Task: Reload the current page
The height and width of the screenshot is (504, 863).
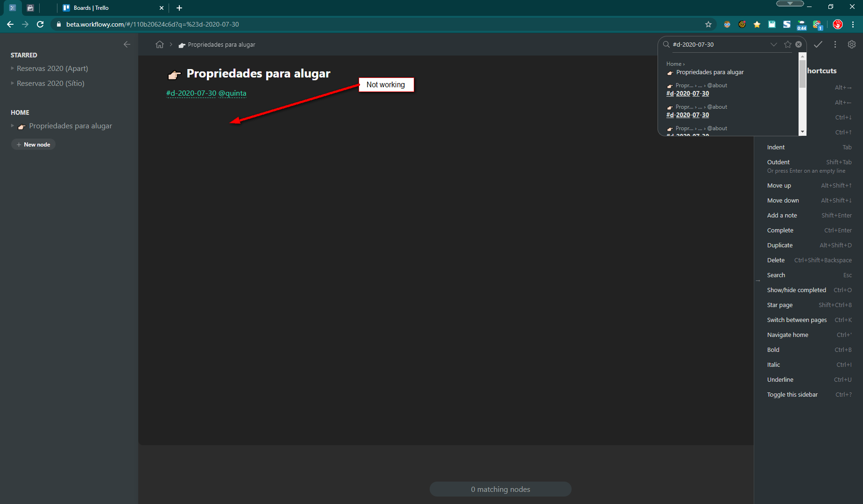Action: [40, 24]
